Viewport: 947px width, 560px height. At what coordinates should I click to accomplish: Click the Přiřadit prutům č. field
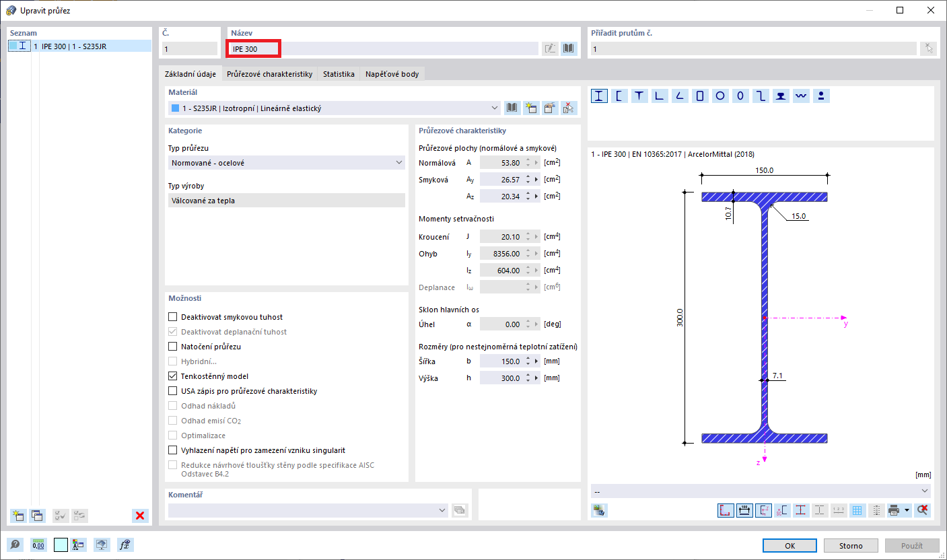point(753,48)
